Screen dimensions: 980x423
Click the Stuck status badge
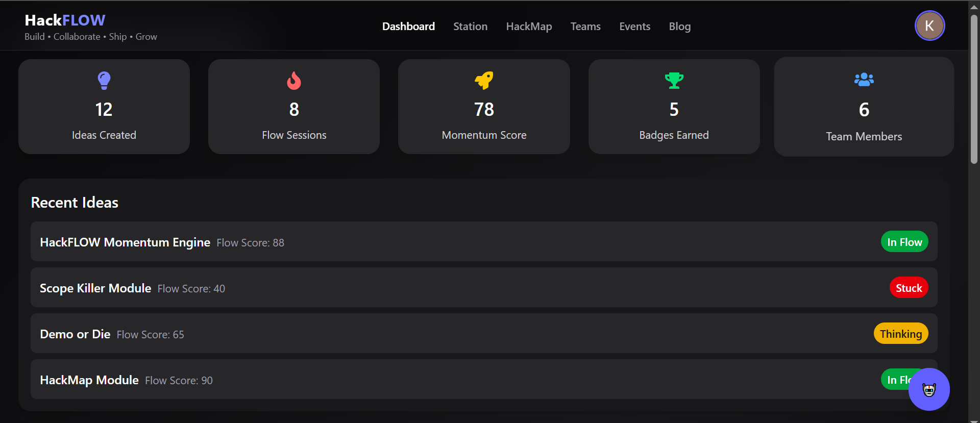[x=909, y=288]
